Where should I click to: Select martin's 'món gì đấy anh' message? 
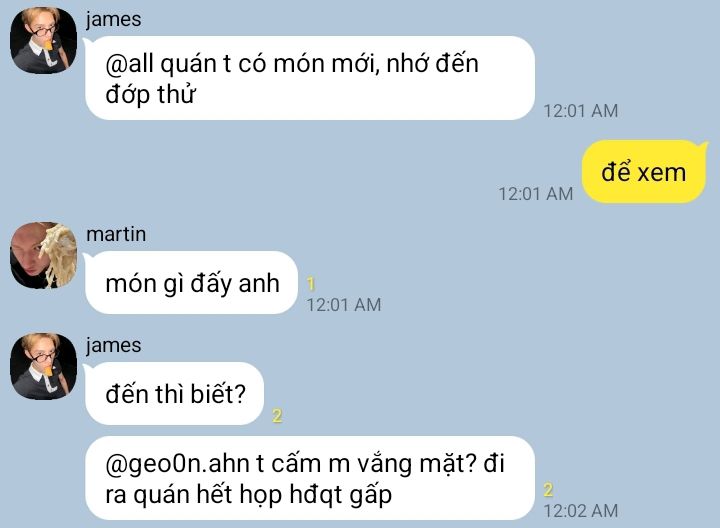tap(191, 283)
